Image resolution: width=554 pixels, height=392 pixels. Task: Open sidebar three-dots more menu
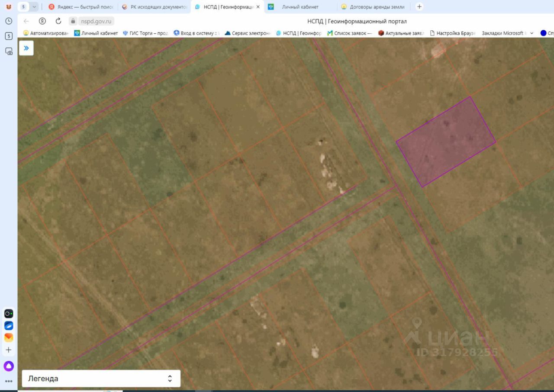pos(9,382)
